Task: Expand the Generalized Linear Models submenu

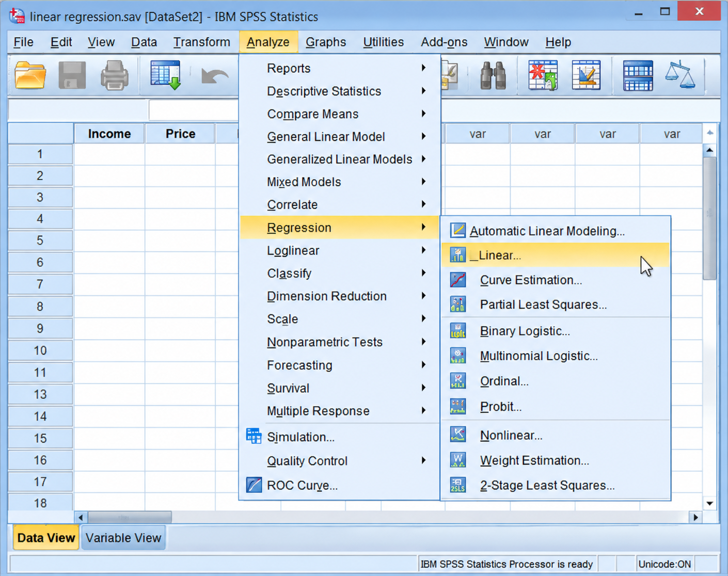Action: [339, 159]
